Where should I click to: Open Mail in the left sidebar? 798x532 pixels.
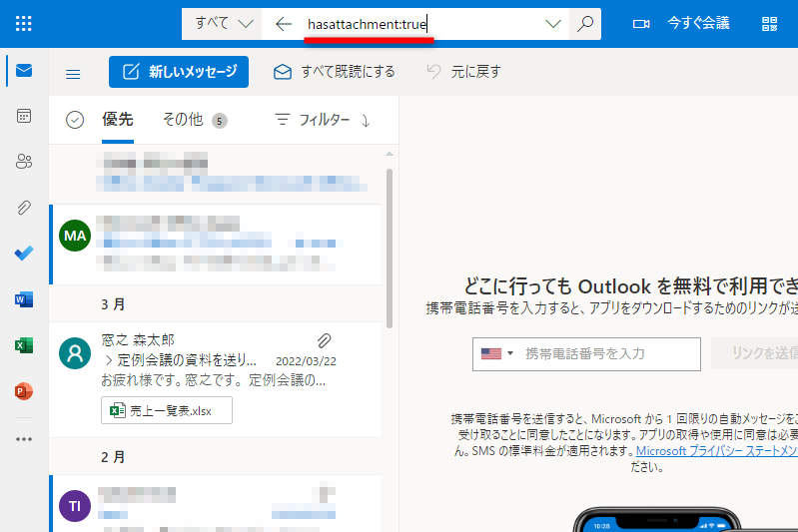click(24, 71)
